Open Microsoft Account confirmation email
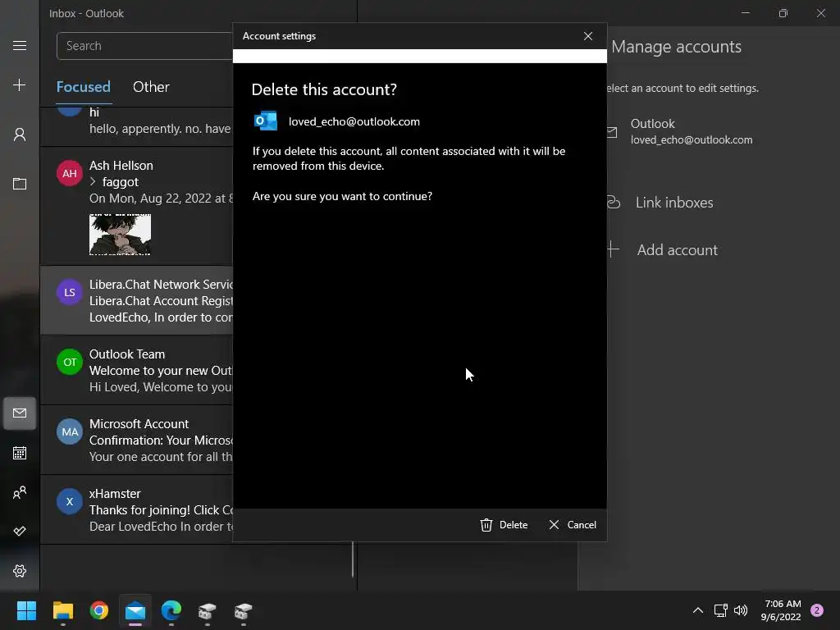Screen dimensions: 840x630 137,440
